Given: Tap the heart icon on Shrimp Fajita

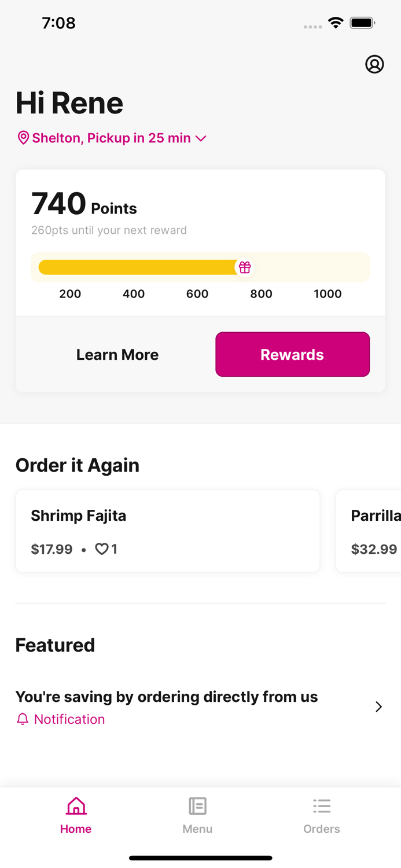Looking at the screenshot, I should click(102, 549).
